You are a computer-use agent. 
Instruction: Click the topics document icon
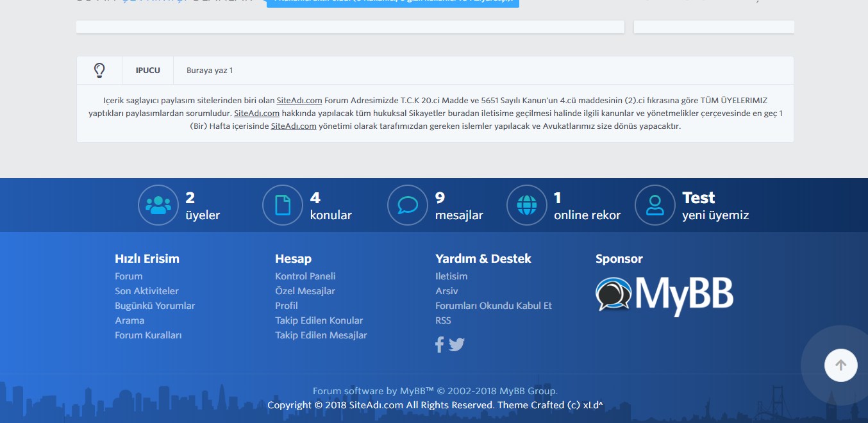click(x=283, y=205)
